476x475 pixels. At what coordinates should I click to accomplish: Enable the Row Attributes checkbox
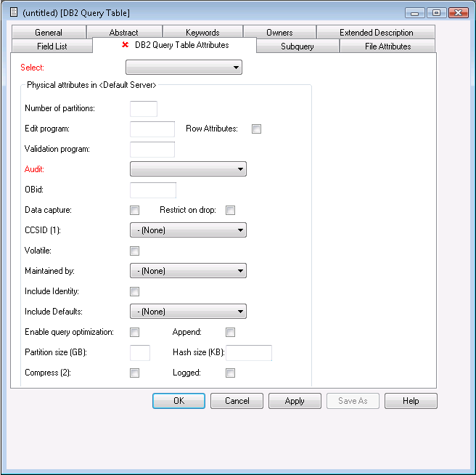coord(256,129)
